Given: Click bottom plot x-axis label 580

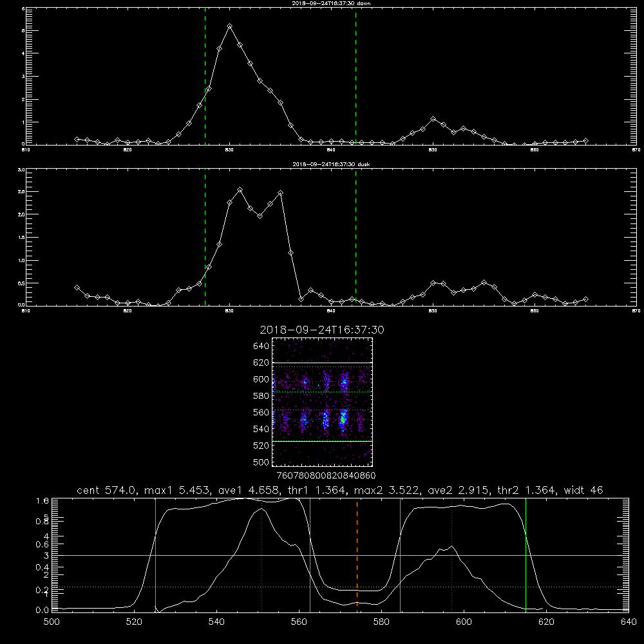Looking at the screenshot, I should (381, 622).
